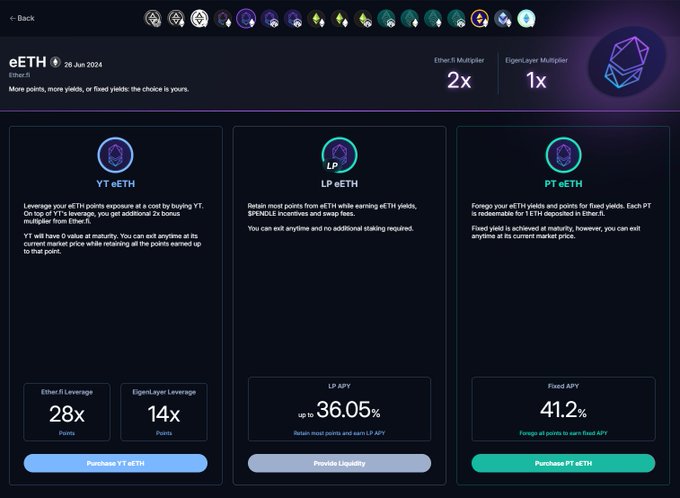This screenshot has width=680, height=498.
Task: Click the YT eETH card heading
Action: pyautogui.click(x=115, y=184)
